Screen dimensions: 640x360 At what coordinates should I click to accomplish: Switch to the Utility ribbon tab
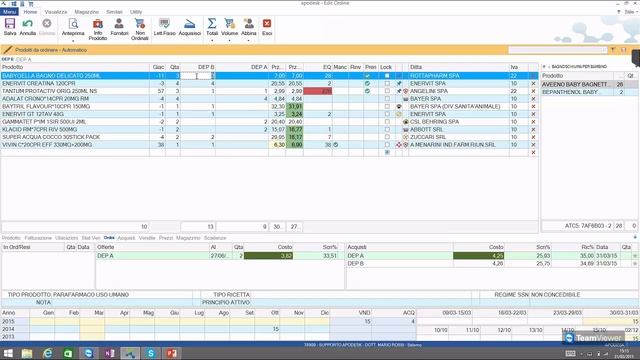[x=136, y=12]
